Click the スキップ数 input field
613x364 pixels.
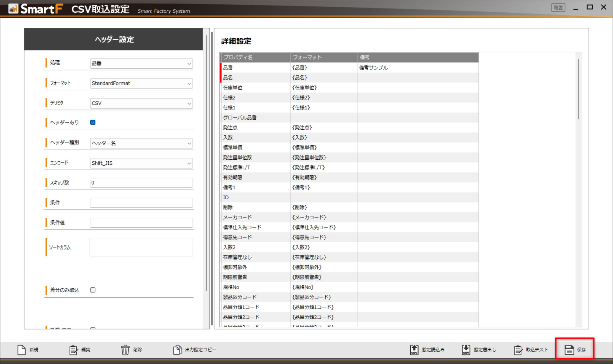point(141,183)
